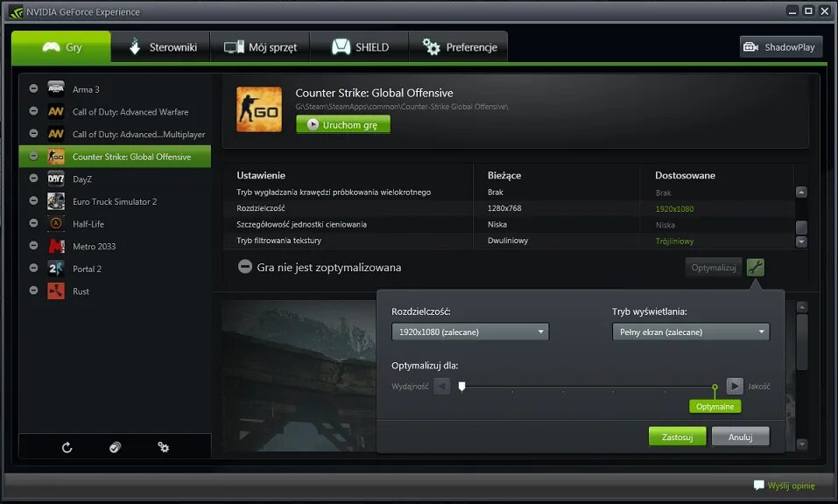Viewport: 838px width, 504px height.
Task: Toggle minus status next to Euro Truck Simulator 2
Action: [x=33, y=200]
